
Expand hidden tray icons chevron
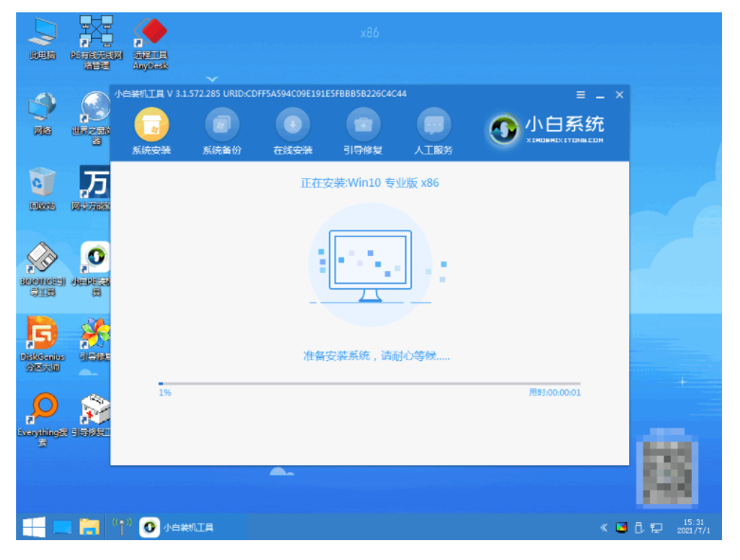pyautogui.click(x=604, y=528)
